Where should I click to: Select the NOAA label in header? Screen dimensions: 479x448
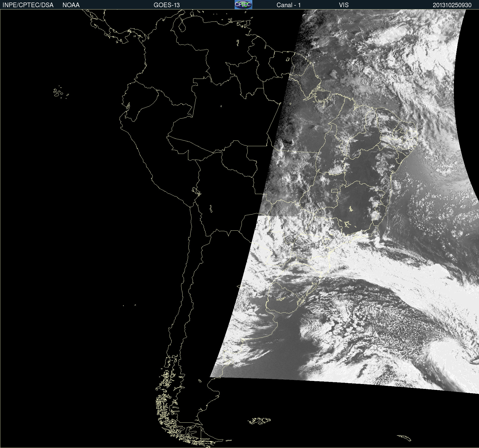click(71, 5)
